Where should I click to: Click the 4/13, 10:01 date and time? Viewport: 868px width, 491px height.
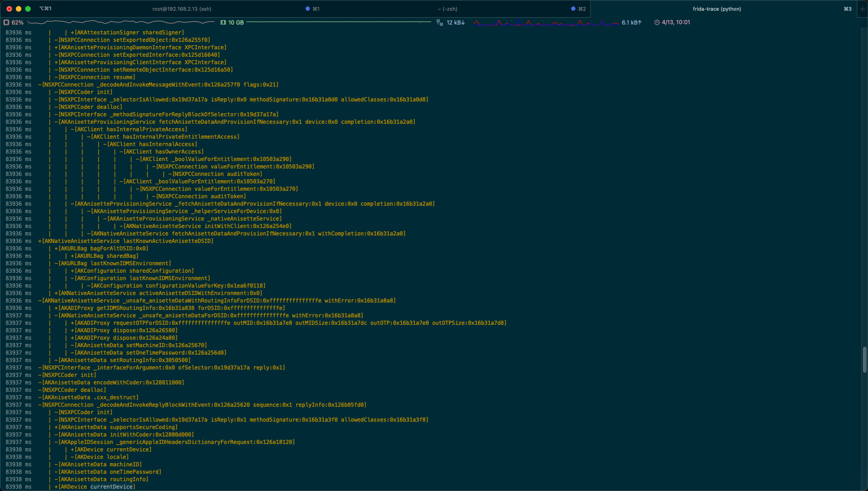[676, 22]
